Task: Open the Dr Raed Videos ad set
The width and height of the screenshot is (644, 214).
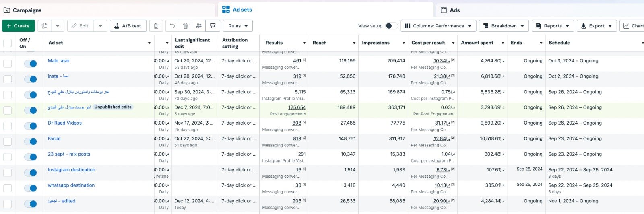Action: pyautogui.click(x=65, y=123)
